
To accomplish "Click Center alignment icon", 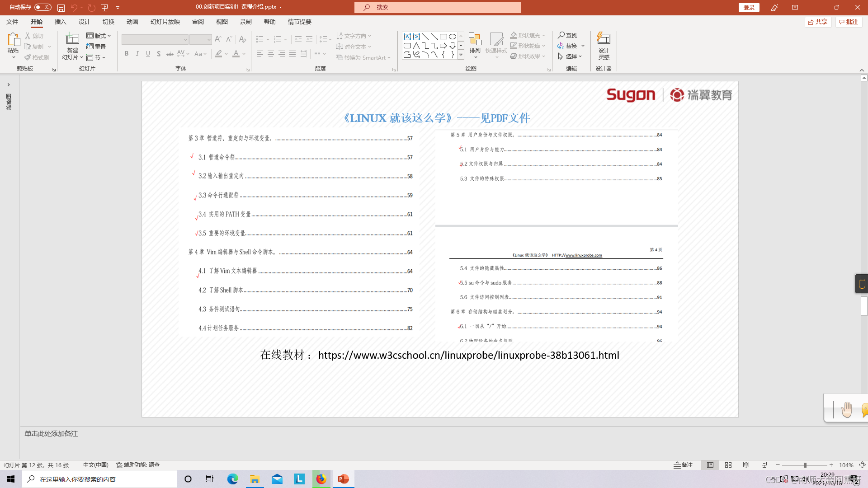I will (x=270, y=54).
